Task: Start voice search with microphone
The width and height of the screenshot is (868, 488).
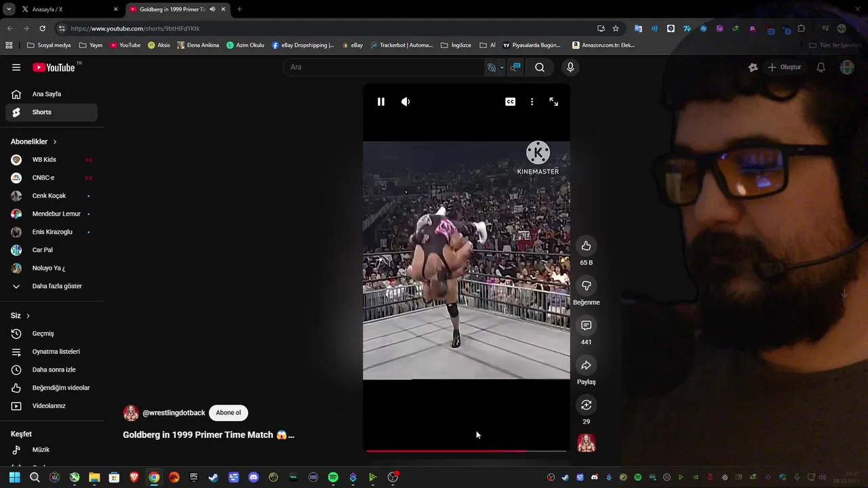Action: pos(570,67)
